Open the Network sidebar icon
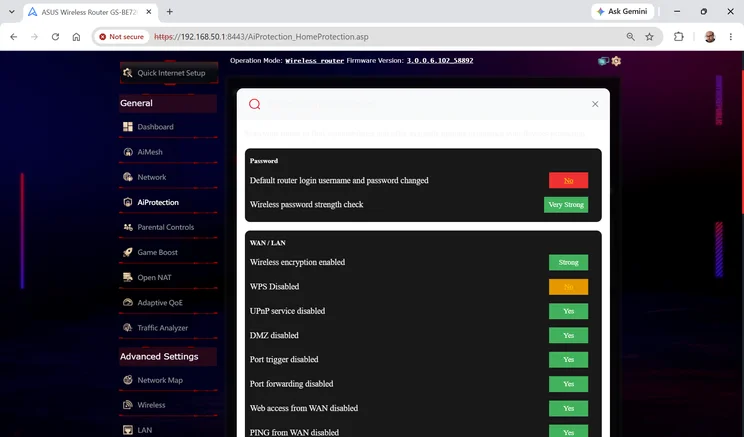744x437 pixels. click(128, 177)
